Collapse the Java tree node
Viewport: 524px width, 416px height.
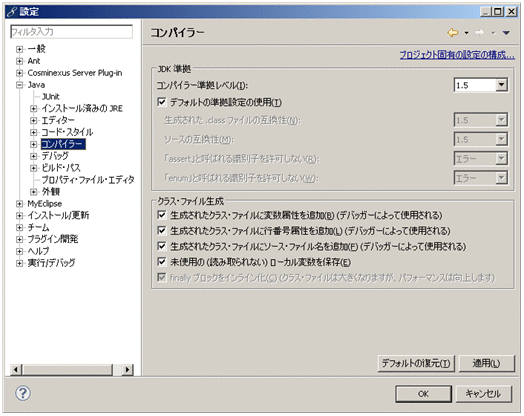tap(20, 85)
